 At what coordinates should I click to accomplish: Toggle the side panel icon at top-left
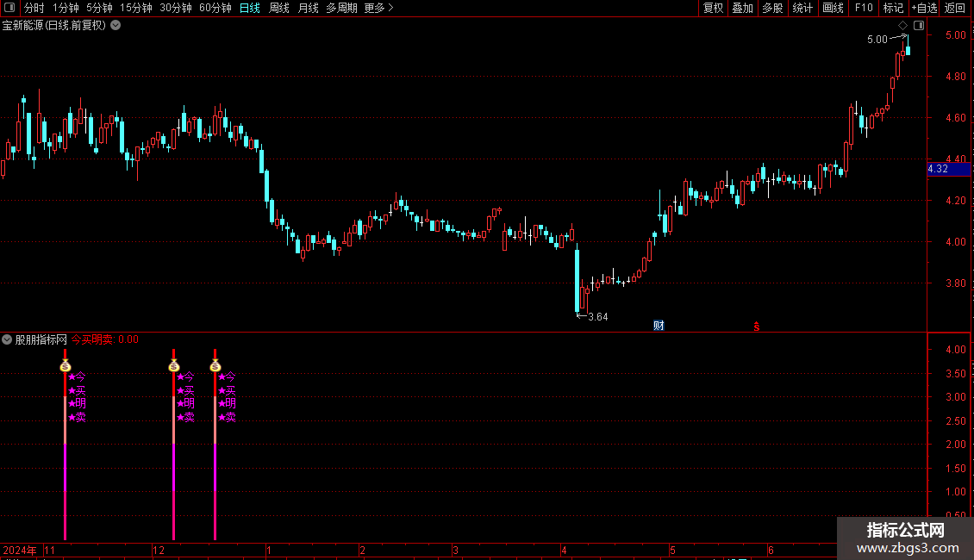pyautogui.click(x=9, y=8)
